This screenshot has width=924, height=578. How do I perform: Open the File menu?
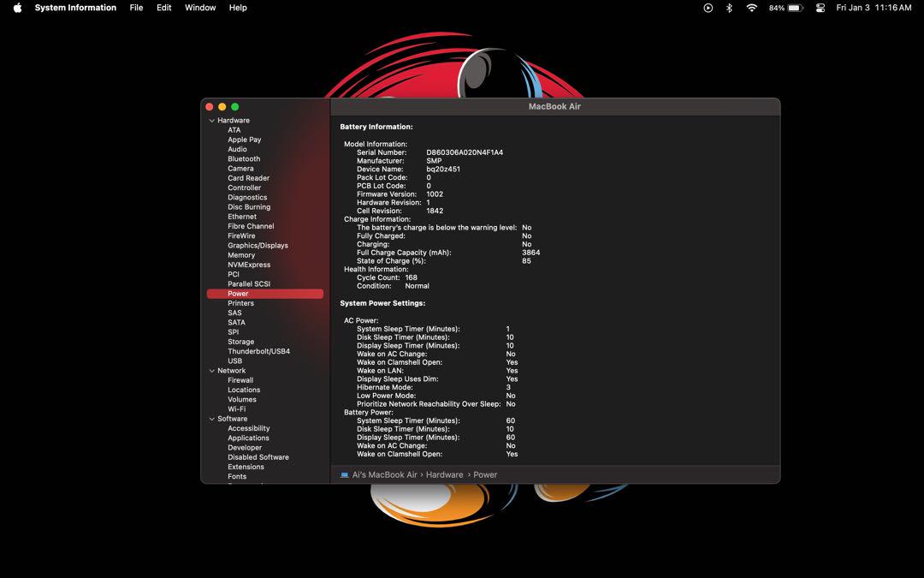136,8
